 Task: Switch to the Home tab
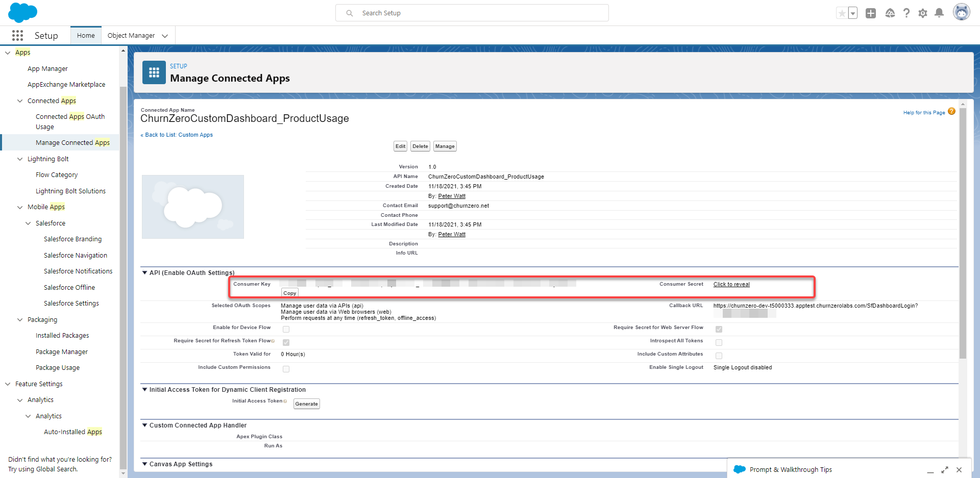pyautogui.click(x=86, y=35)
